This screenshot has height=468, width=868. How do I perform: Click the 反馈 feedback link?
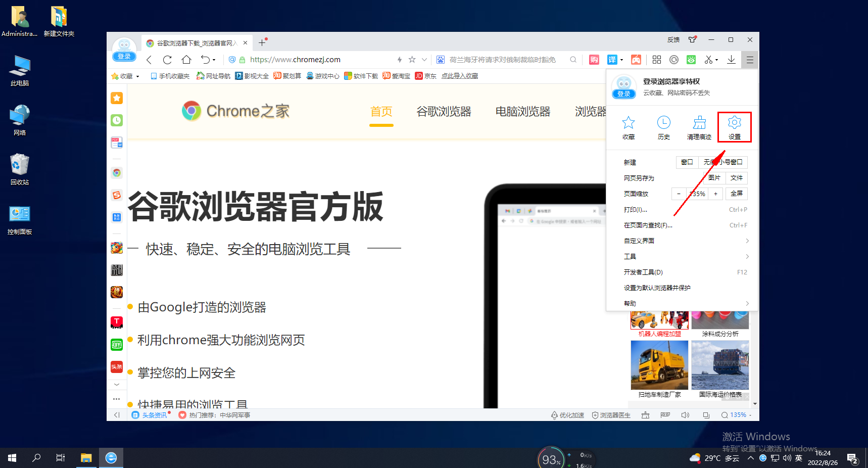(x=673, y=39)
